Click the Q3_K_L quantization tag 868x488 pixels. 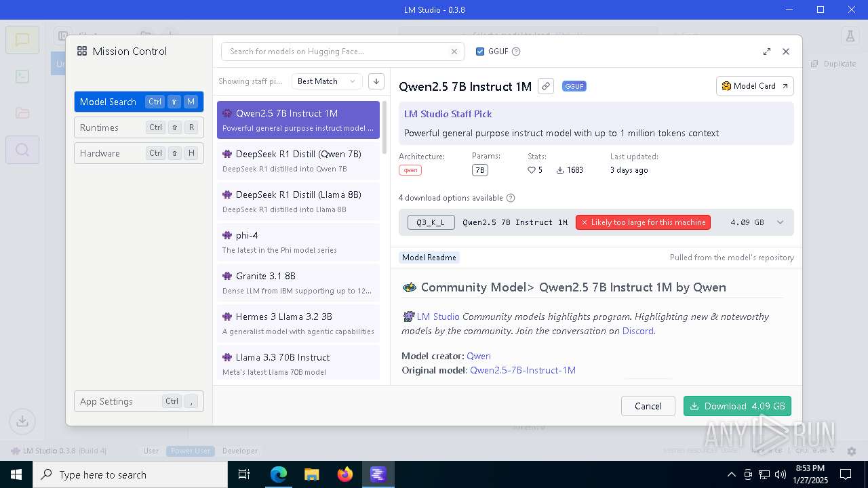tap(431, 222)
